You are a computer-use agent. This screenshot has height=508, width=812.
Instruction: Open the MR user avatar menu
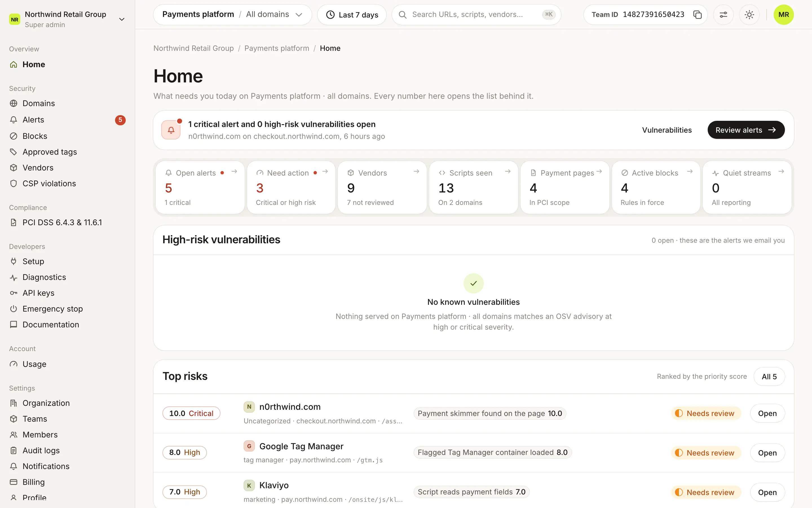tap(784, 15)
